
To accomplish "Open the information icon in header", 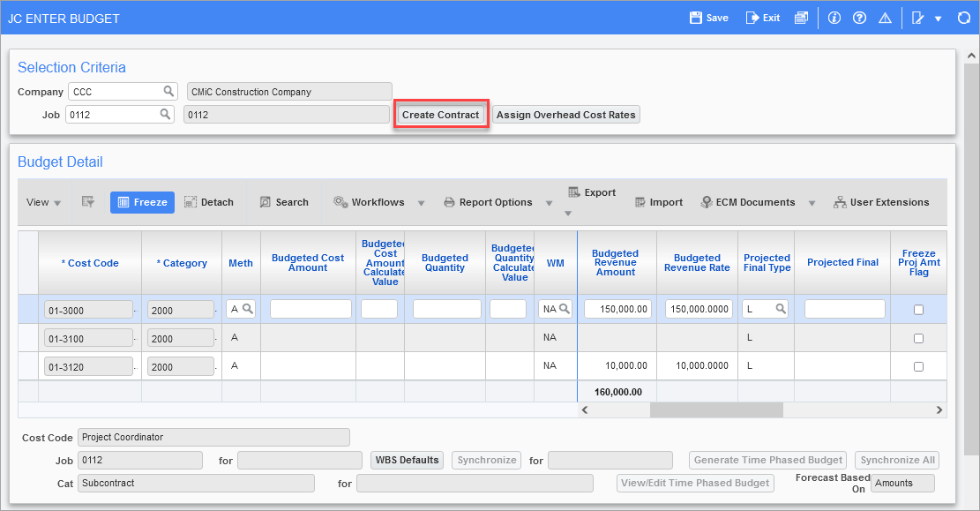I will click(x=834, y=18).
